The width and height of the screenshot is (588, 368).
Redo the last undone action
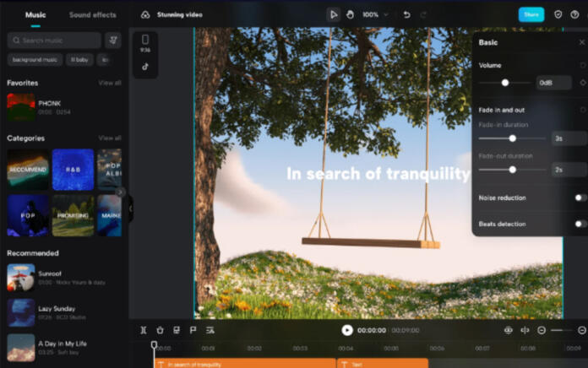click(423, 15)
